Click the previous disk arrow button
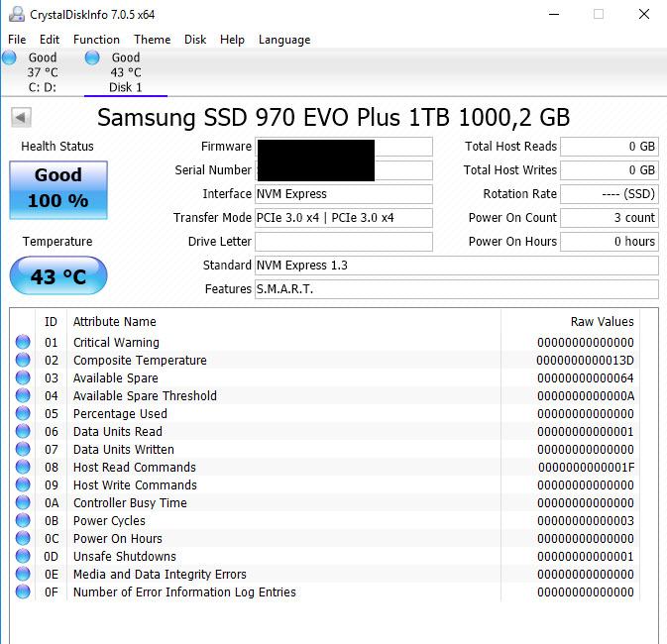This screenshot has width=667, height=644. coord(21,117)
